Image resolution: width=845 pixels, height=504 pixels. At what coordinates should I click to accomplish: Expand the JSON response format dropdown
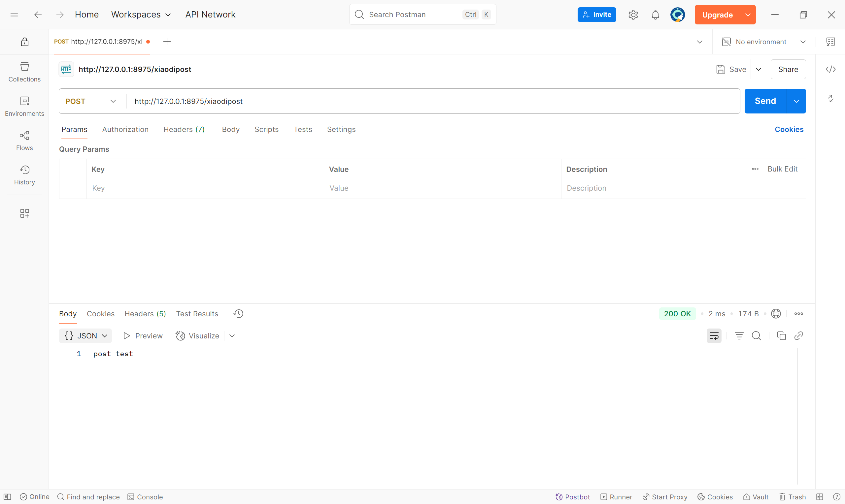click(x=85, y=335)
